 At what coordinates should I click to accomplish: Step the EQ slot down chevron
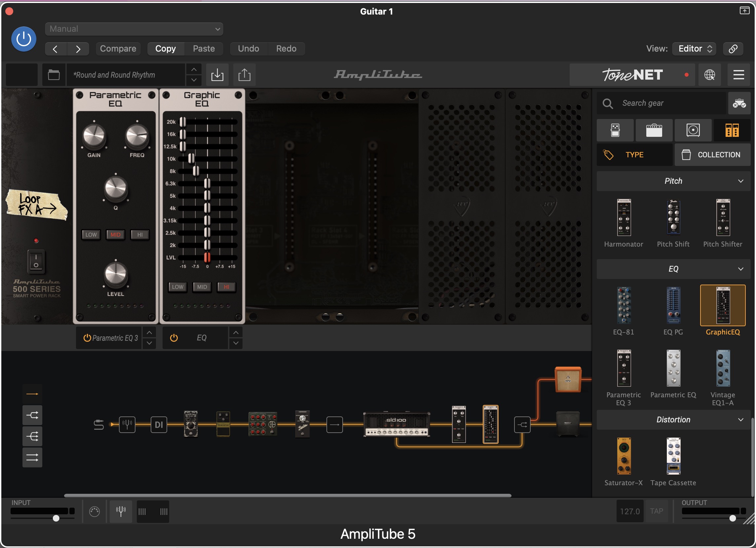pos(236,343)
